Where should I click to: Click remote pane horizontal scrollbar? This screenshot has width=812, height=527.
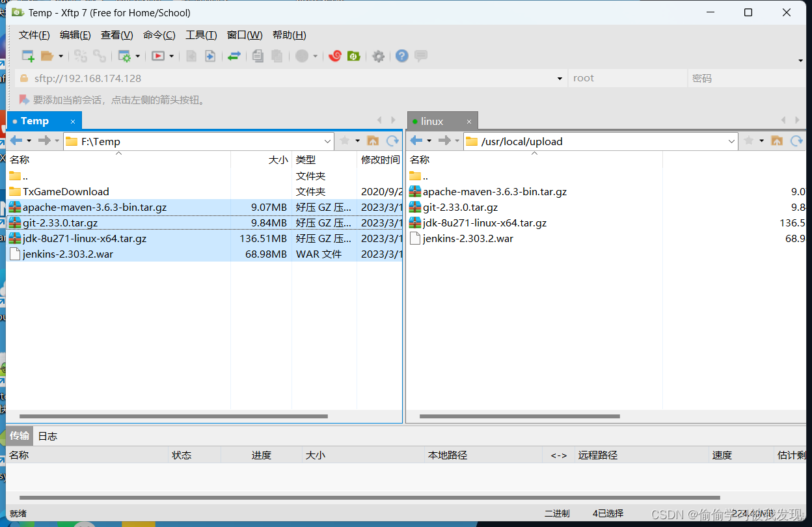coord(520,416)
